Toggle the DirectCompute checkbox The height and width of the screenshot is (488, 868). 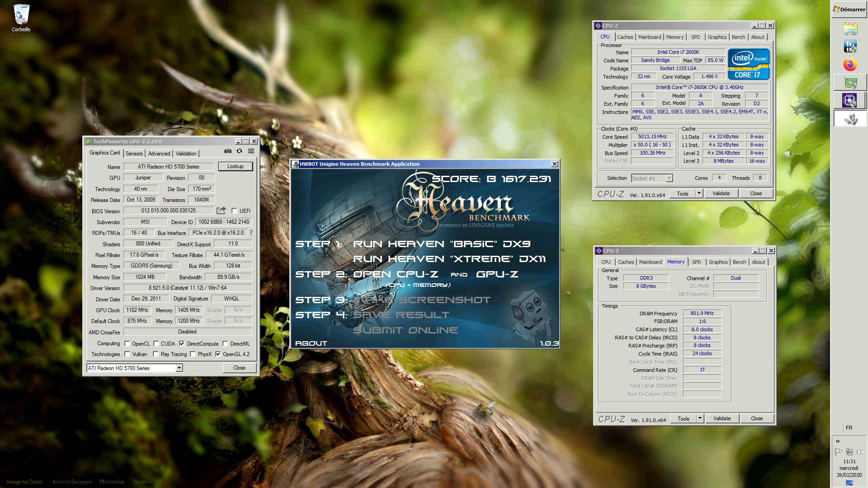click(182, 343)
